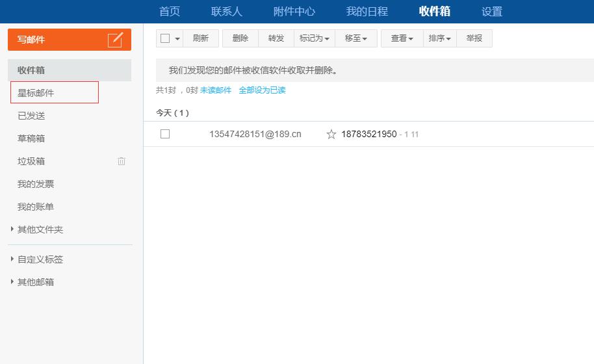Open the 排序 sort dropdown

[439, 38]
